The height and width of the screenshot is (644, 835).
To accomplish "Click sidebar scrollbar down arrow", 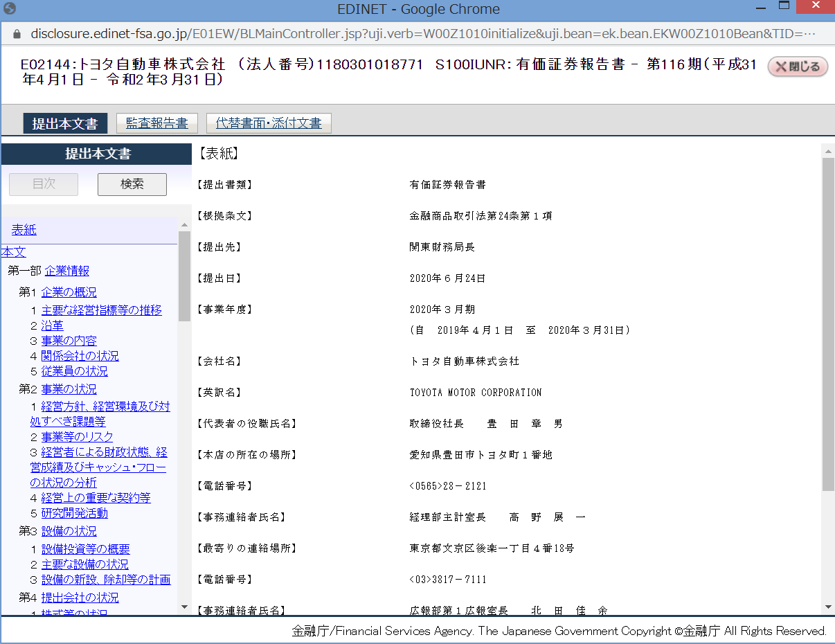I will 184,607.
